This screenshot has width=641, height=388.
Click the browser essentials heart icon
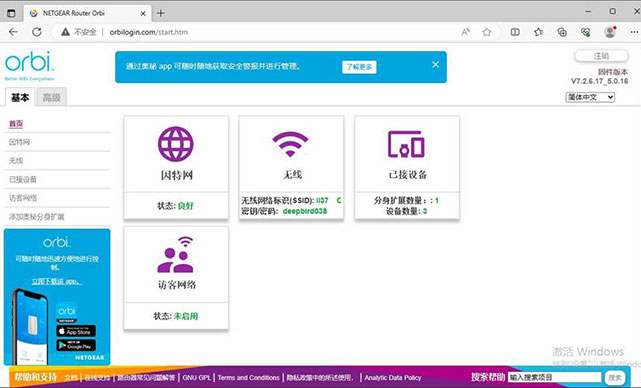tap(585, 32)
